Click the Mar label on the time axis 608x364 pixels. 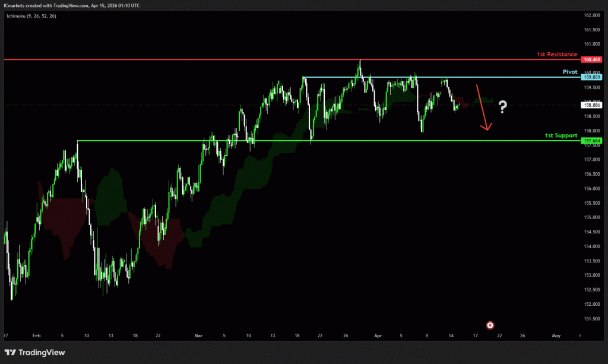(x=199, y=335)
